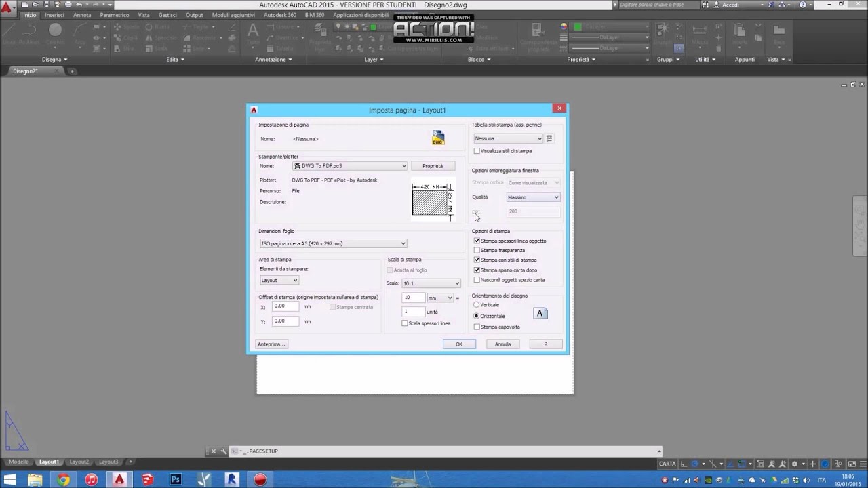
Task: Click the landscape orientation A preview icon
Action: tap(540, 313)
